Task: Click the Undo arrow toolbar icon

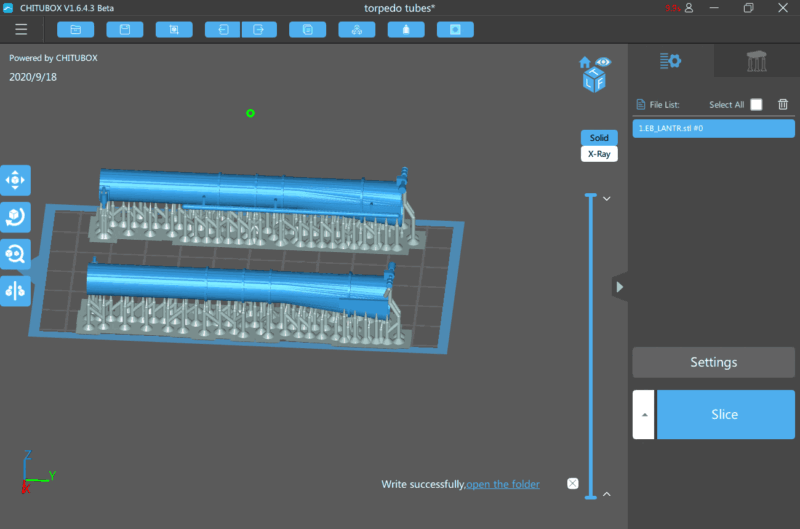Action: click(222, 30)
